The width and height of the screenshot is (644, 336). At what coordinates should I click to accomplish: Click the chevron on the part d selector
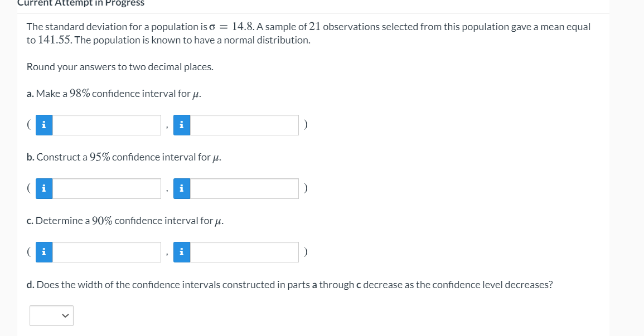[x=65, y=315]
